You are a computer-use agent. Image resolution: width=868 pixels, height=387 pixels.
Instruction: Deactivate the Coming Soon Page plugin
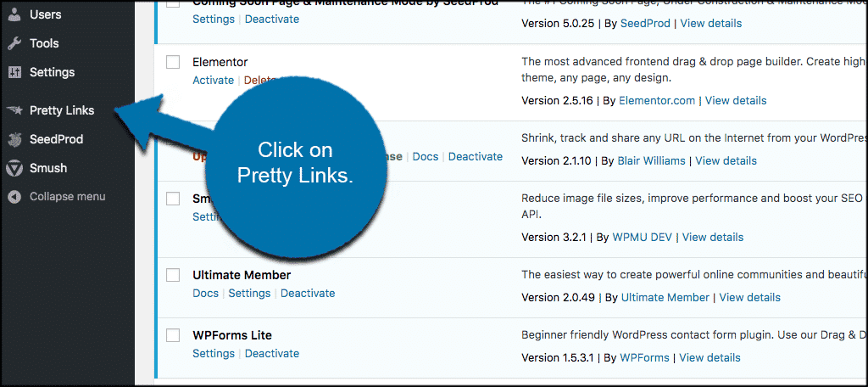pos(272,19)
